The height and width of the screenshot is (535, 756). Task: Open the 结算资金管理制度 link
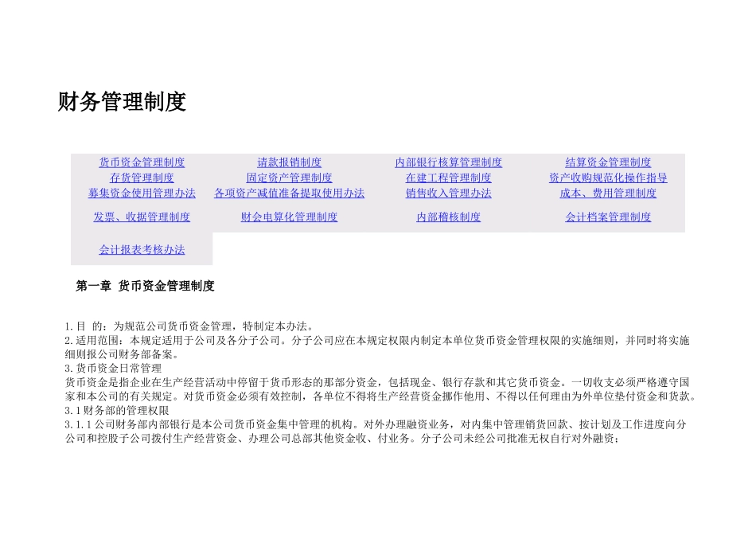point(608,162)
